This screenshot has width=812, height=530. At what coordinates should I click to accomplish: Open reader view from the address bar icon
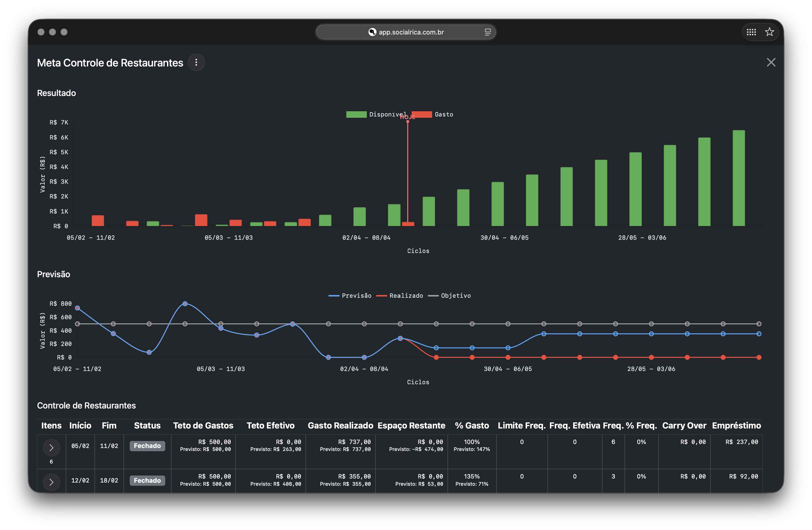(487, 32)
